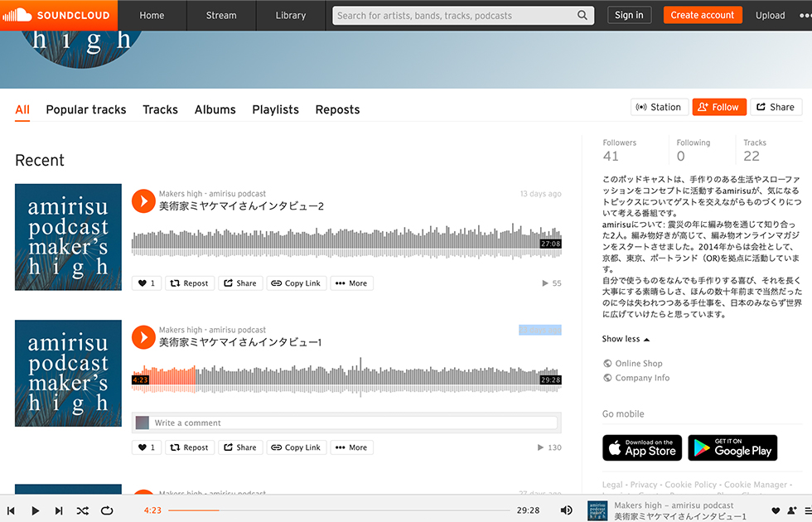
Task: Open インタビュー1 track artwork thumbnail
Action: tap(68, 374)
